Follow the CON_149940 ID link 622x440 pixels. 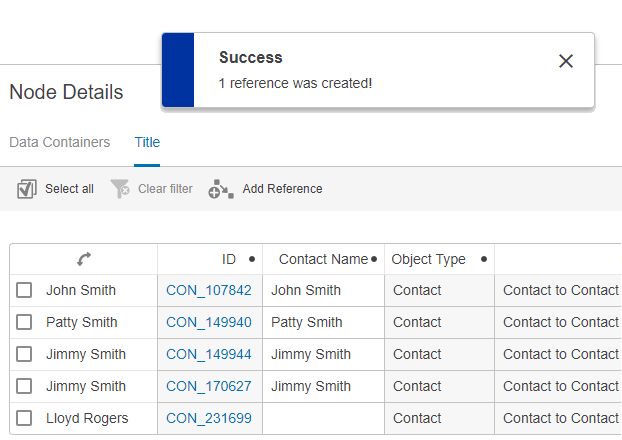(x=208, y=323)
